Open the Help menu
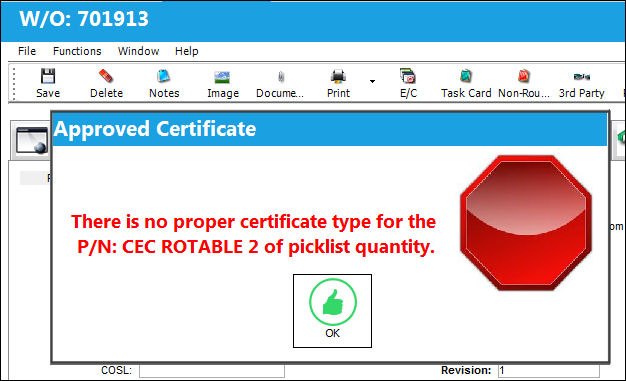626x381 pixels. (186, 51)
